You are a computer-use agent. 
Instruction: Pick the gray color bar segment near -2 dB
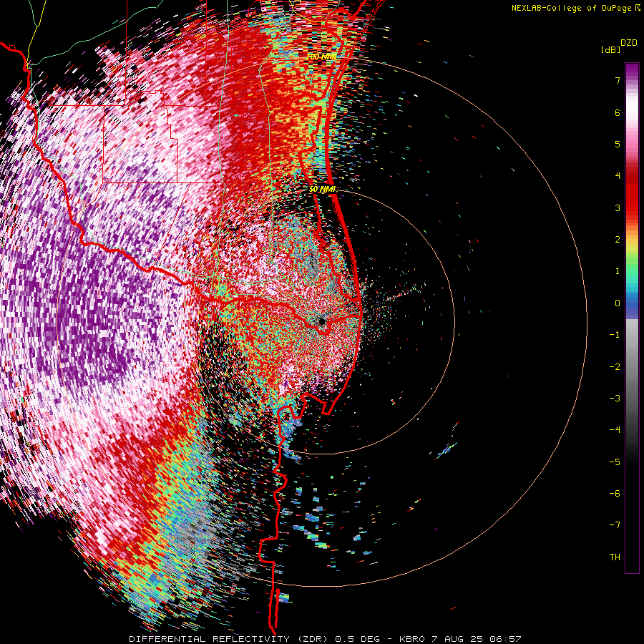point(632,366)
